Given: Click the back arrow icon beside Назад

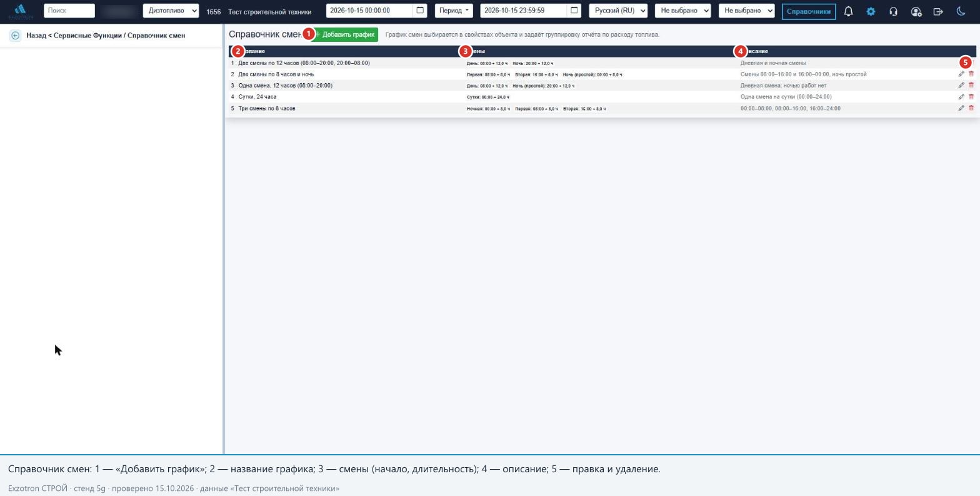Looking at the screenshot, I should coord(15,36).
